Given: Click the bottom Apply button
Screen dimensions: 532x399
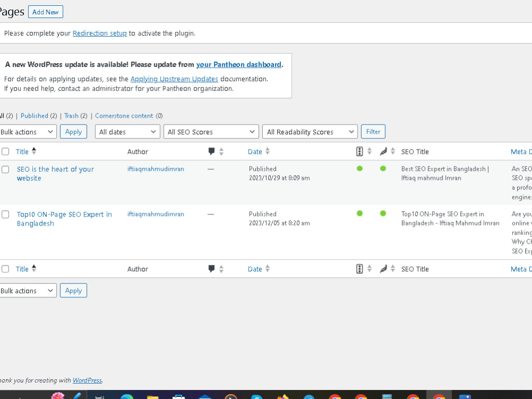Looking at the screenshot, I should click(x=73, y=290).
